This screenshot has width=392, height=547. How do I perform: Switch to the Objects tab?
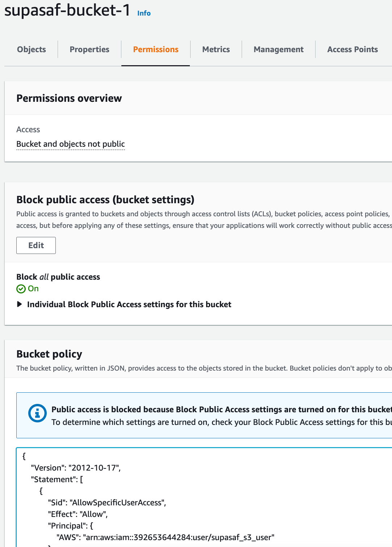point(32,49)
